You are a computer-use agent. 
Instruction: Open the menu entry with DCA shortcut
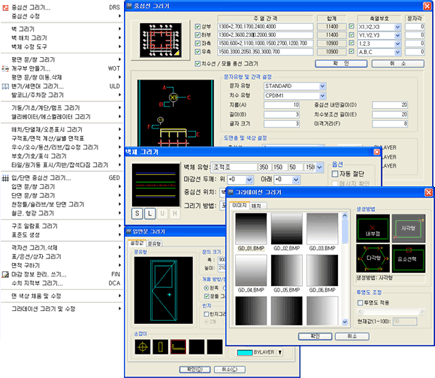click(61, 283)
